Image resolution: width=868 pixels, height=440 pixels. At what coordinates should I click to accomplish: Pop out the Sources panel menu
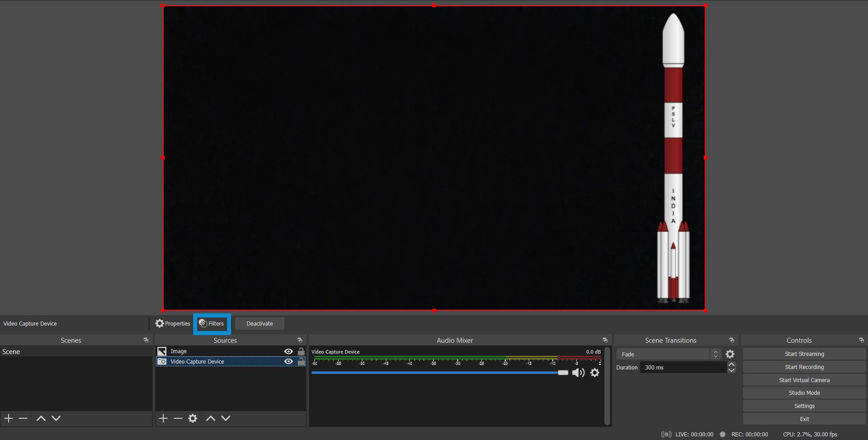[x=299, y=340]
